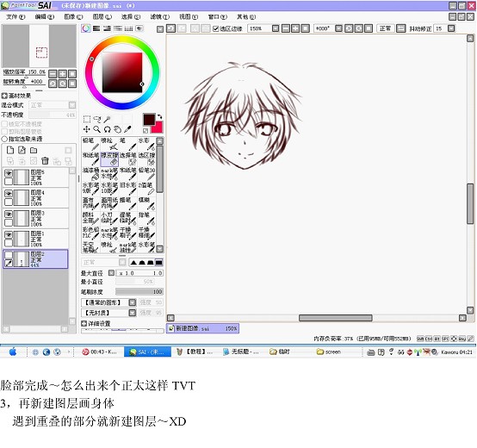The width and height of the screenshot is (477, 448).
Task: Open the 150% zoom dropdown
Action: pos(276,28)
